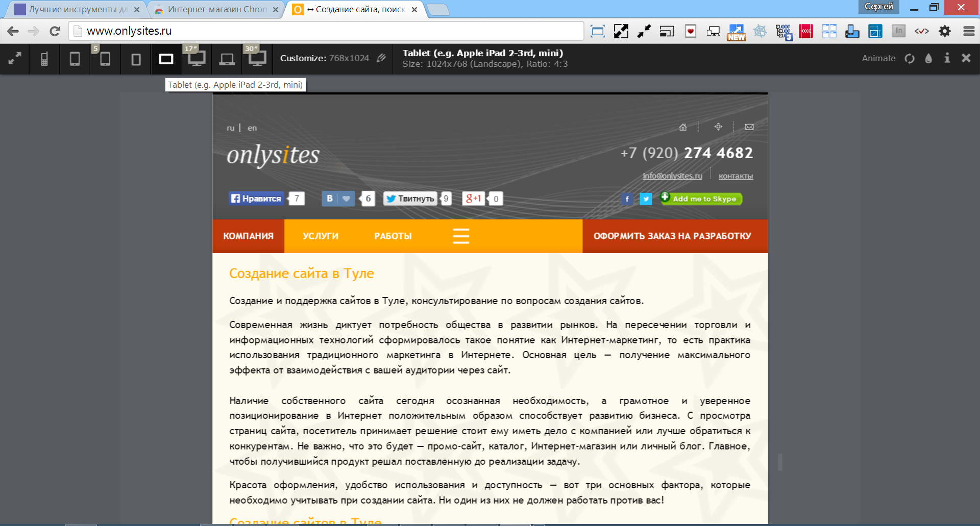Viewport: 980px width, 526px height.
Task: Click 'ОФОРМИТЬ ЗАКАЗ НА РАЗРАБОТКУ' button
Action: coord(675,236)
